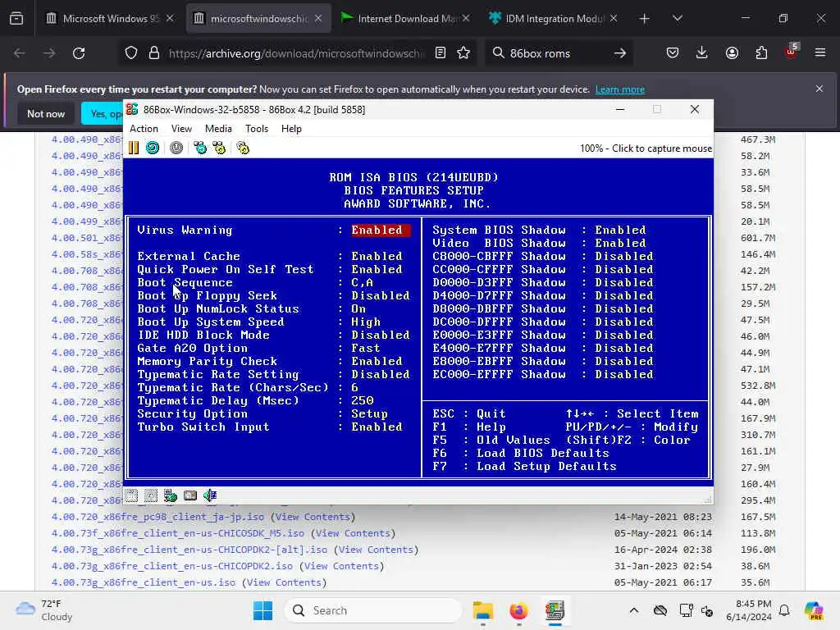Open a new Firefox tab with plus

tap(645, 19)
